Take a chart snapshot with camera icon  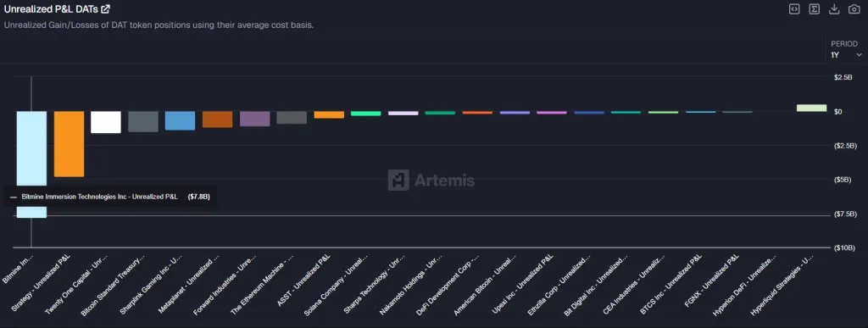[x=854, y=8]
